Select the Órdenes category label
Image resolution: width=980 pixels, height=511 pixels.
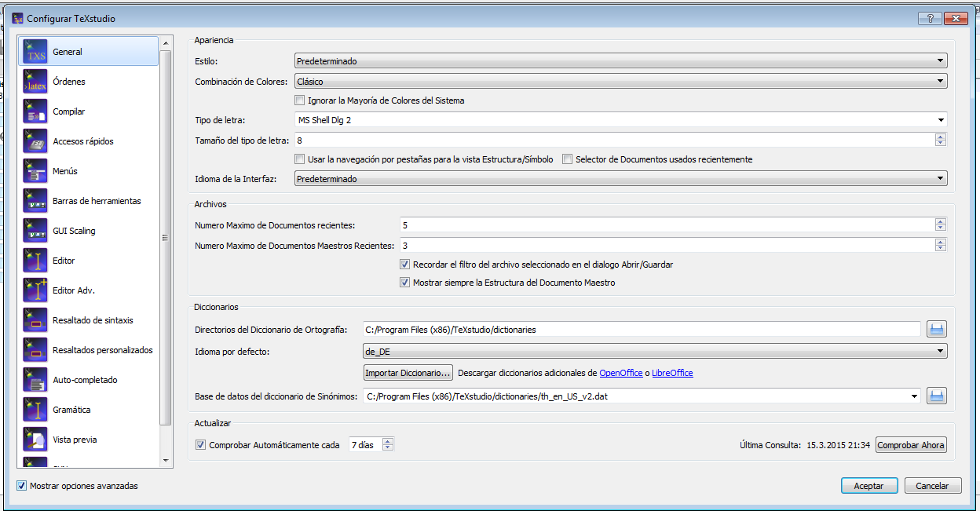(69, 82)
